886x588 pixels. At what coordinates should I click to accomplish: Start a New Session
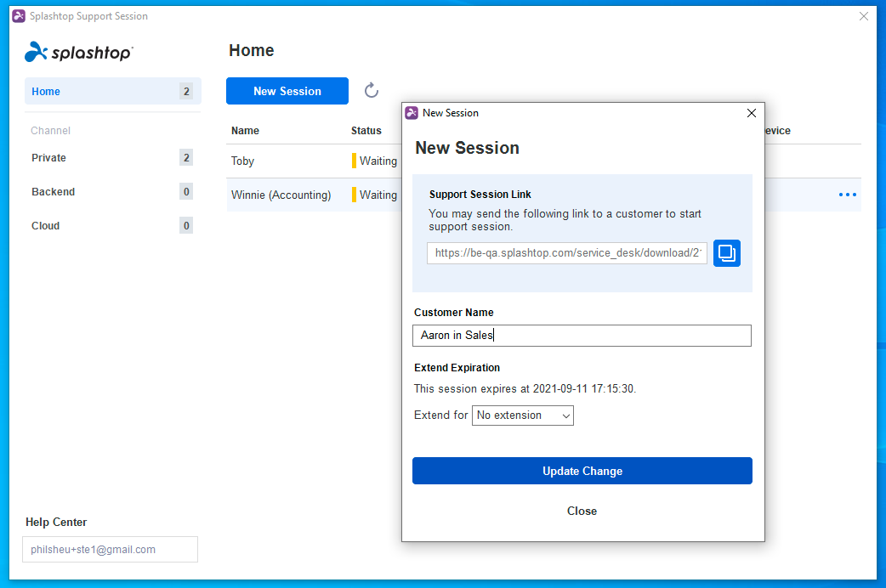click(287, 91)
